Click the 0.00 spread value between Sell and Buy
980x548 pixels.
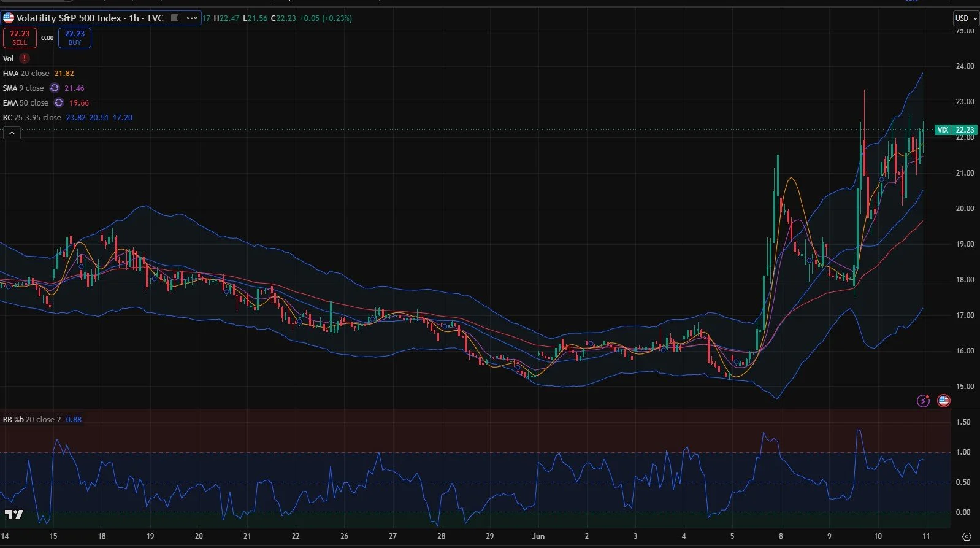[x=47, y=38]
